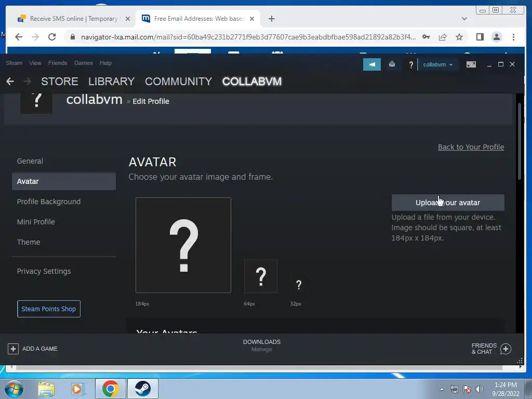The width and height of the screenshot is (532, 399).
Task: Close the Receive SMS online tab
Action: coord(128,19)
